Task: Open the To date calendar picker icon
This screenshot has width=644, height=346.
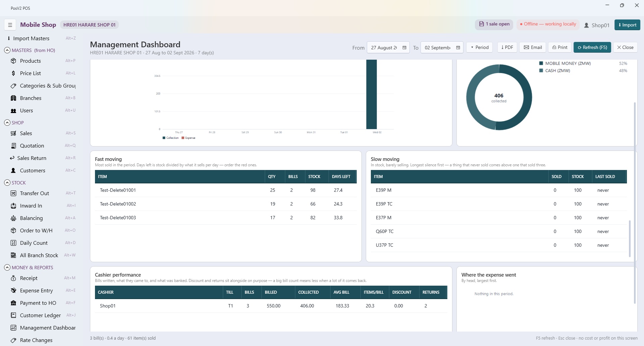Action: 458,48
